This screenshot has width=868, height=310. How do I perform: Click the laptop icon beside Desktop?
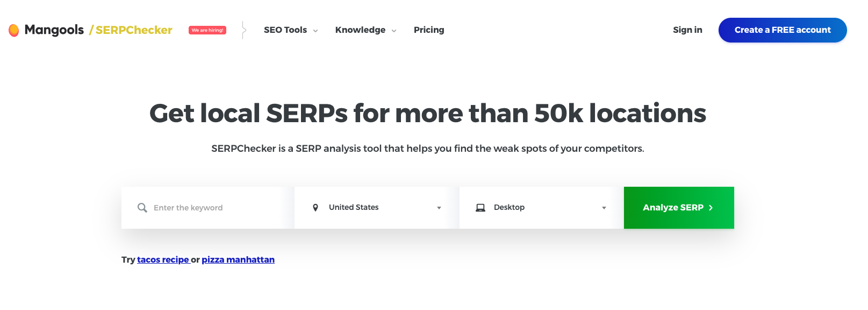(x=481, y=207)
